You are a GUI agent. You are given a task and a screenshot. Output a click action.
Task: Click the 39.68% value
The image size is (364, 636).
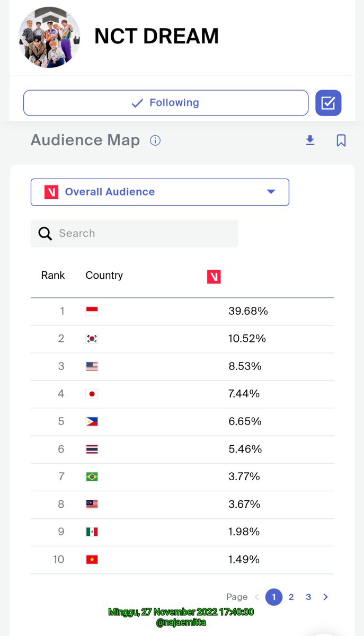(248, 311)
